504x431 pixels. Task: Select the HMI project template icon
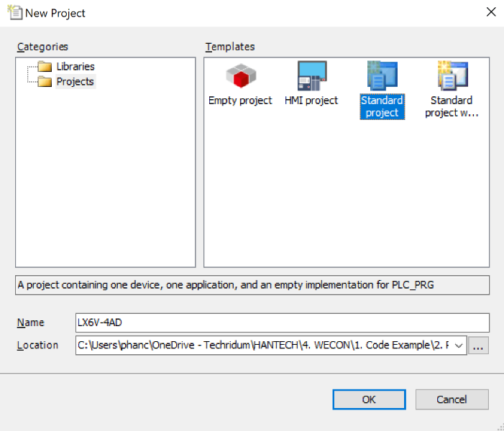tap(311, 76)
